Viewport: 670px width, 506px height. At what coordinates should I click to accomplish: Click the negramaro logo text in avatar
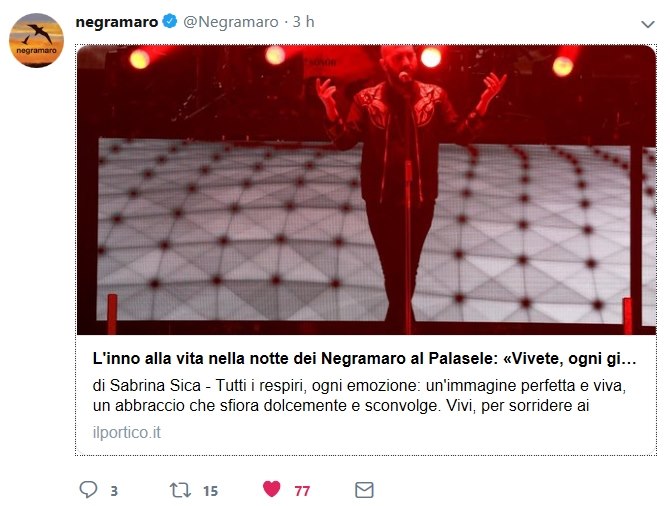pos(36,51)
